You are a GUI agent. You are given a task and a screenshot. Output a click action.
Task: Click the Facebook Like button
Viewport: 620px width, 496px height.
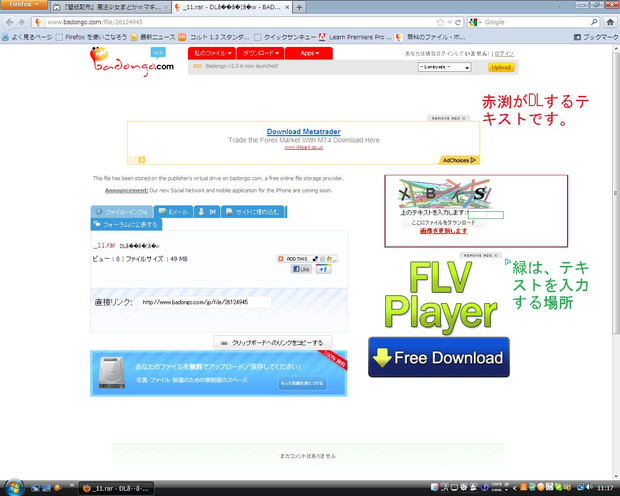click(x=302, y=269)
